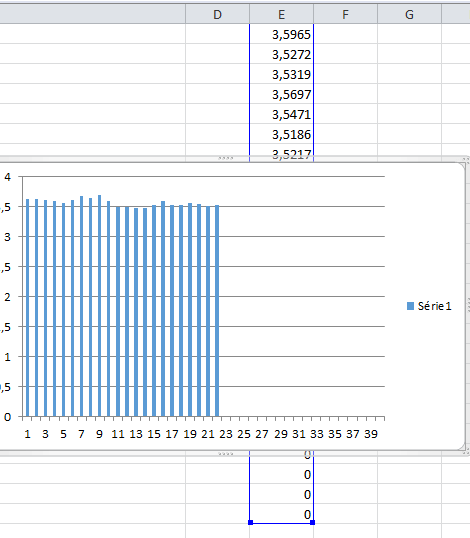Viewport: 470px width, 538px height.
Task: Click cell containing 3,5186
Action: click(x=281, y=134)
